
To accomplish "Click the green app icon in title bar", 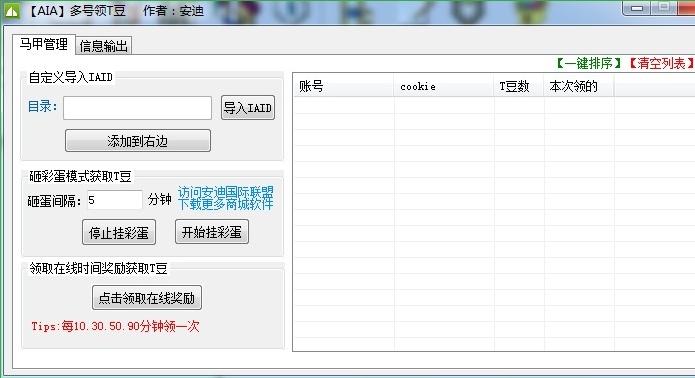I will coord(12,10).
